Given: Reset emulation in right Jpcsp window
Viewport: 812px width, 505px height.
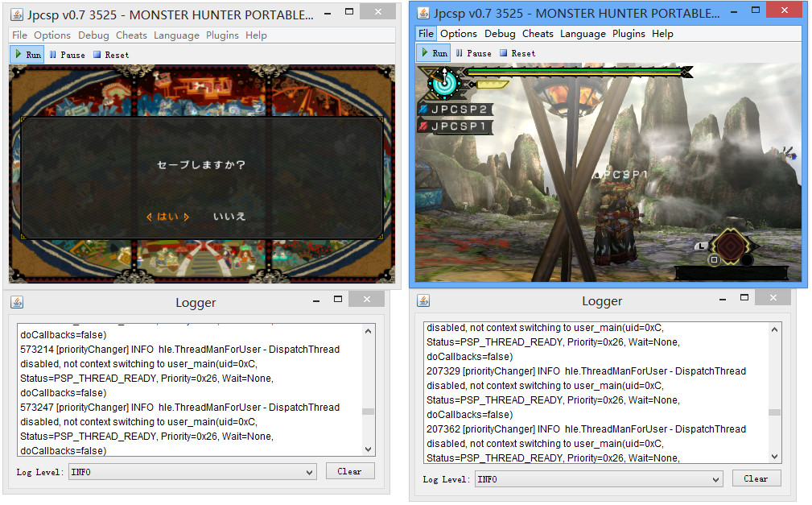Looking at the screenshot, I should (x=517, y=53).
